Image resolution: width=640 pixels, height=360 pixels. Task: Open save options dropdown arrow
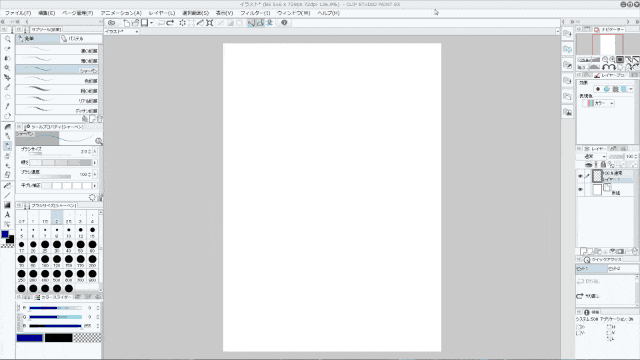151,23
